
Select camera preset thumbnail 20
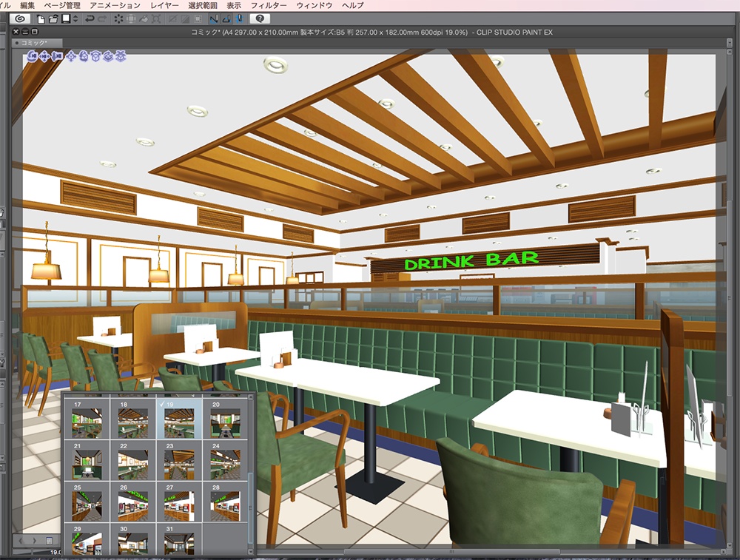click(x=225, y=419)
